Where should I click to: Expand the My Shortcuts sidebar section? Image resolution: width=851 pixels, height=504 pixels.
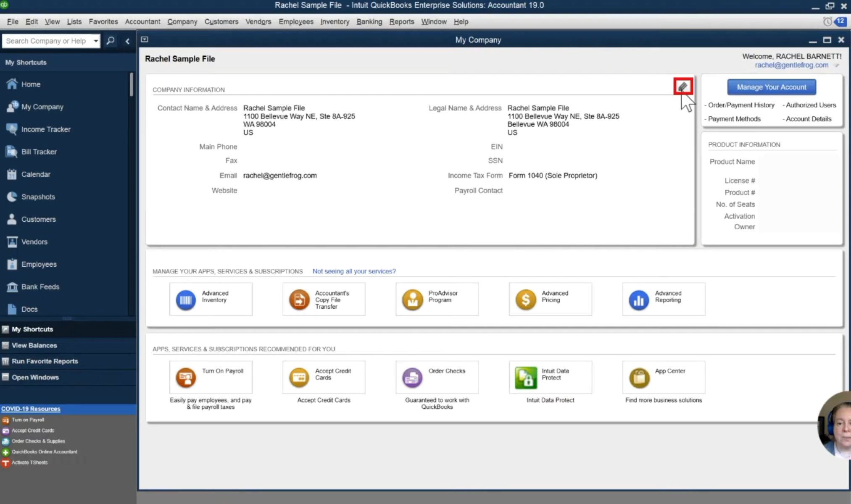[x=32, y=329]
